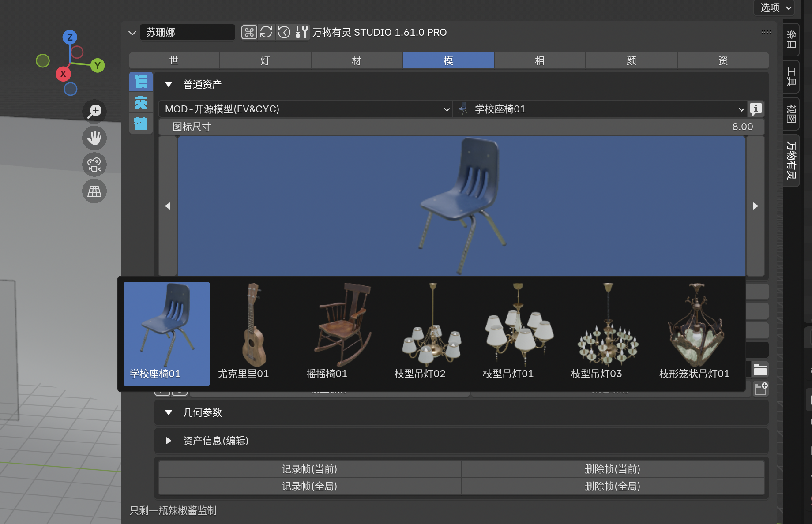Zoom the viewport with magnifier icon
Viewport: 812px width, 524px height.
[x=94, y=111]
